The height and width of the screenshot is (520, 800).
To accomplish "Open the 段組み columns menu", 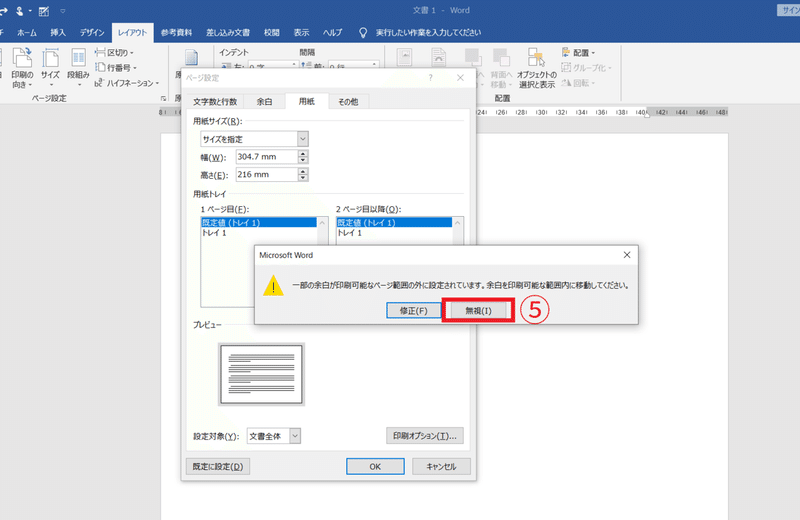I will (79, 68).
